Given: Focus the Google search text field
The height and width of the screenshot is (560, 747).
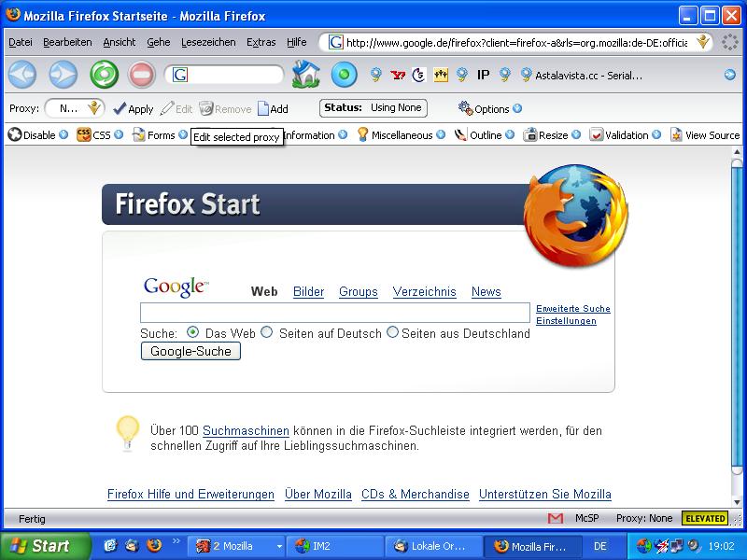Looking at the screenshot, I should 335,313.
